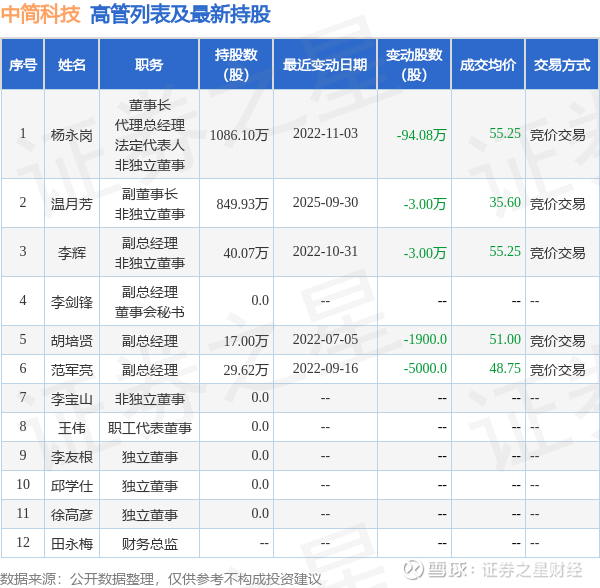Image resolution: width=600 pixels, height=588 pixels.
Task: Select the 李辉 name cell
Action: tap(72, 253)
